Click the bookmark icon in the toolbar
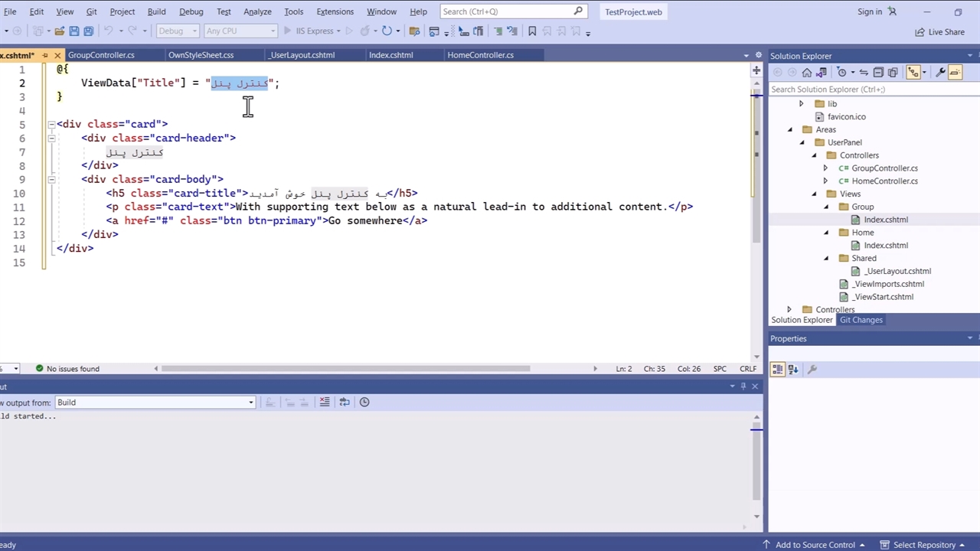980x551 pixels. 532,31
